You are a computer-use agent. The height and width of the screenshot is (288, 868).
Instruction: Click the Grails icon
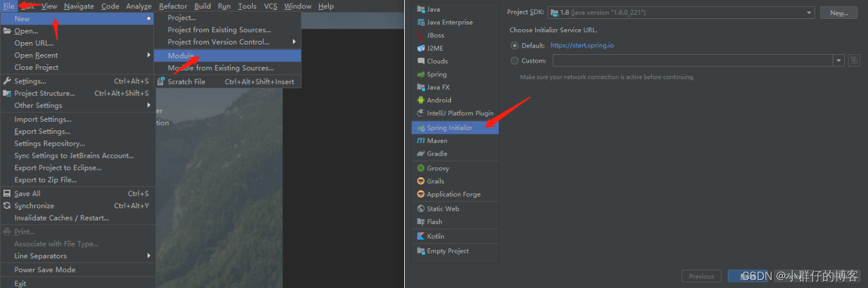[x=421, y=181]
